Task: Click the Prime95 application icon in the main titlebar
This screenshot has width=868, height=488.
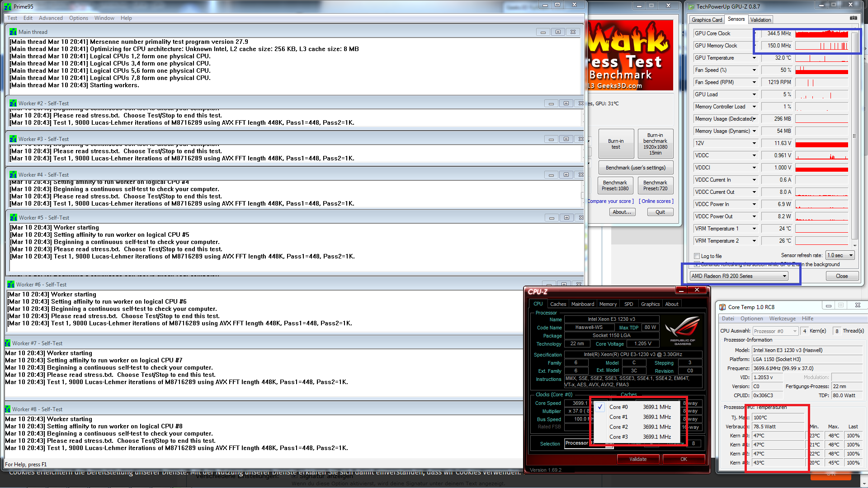Action: tap(8, 6)
